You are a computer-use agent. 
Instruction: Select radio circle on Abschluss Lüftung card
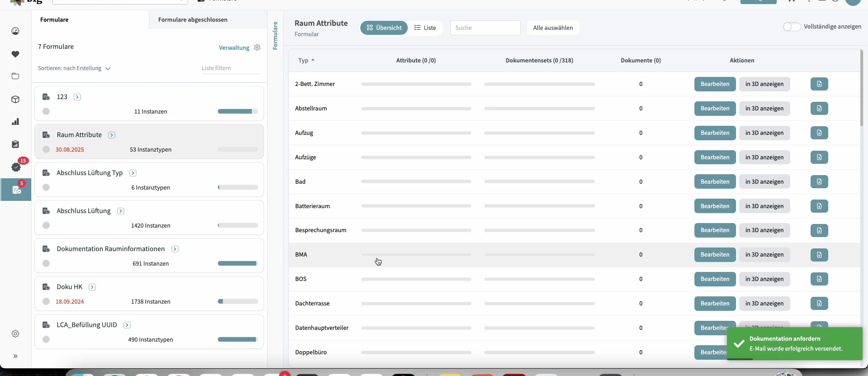coord(46,225)
